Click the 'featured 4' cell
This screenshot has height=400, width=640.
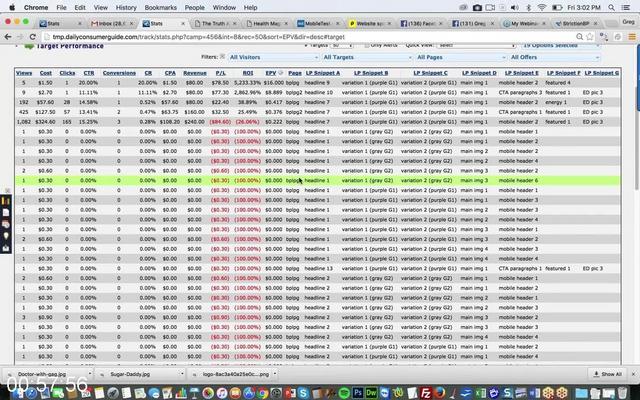(558, 82)
